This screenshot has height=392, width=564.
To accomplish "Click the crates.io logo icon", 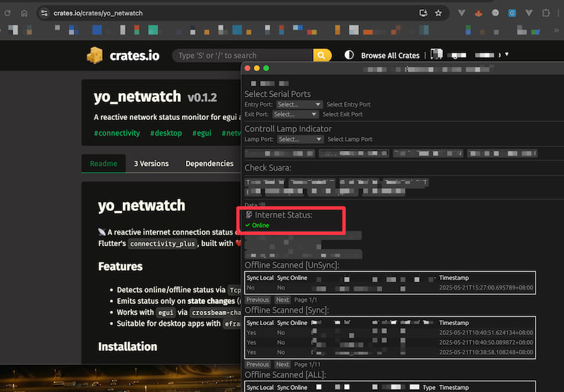I will [95, 56].
